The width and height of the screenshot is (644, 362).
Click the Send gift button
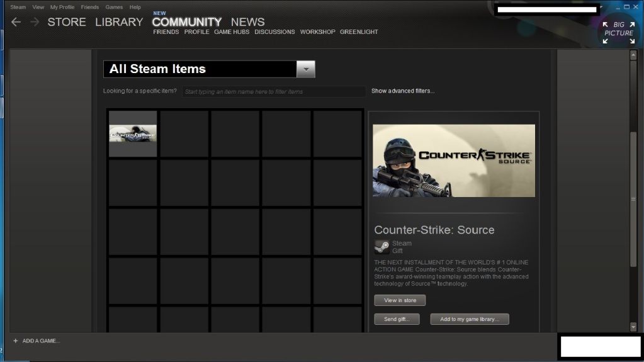(x=397, y=319)
